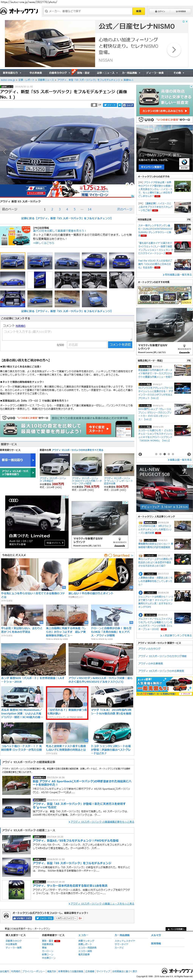Focus the コメントを入力する text area
The width and height of the screenshot is (193, 980).
[x=67, y=334]
